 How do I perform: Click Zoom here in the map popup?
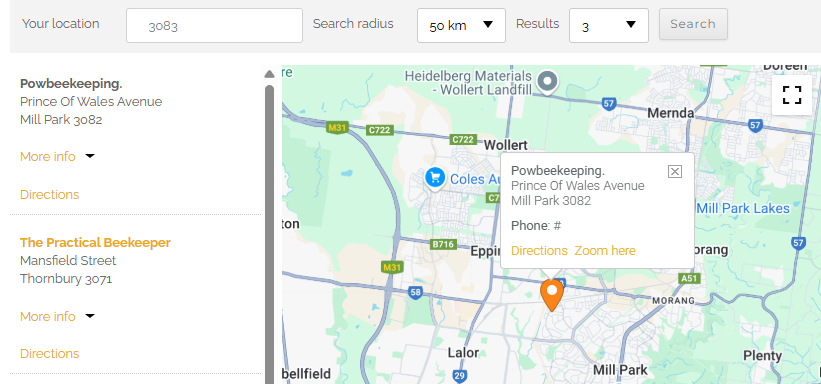605,250
